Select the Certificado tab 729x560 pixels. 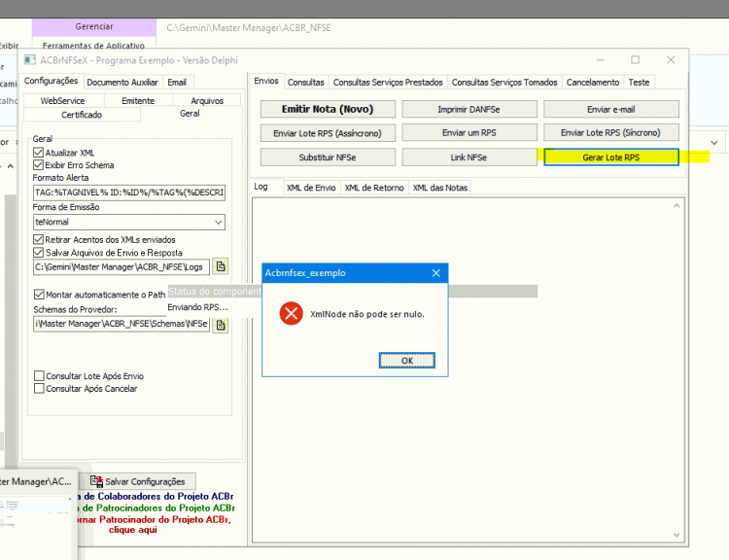tap(82, 115)
